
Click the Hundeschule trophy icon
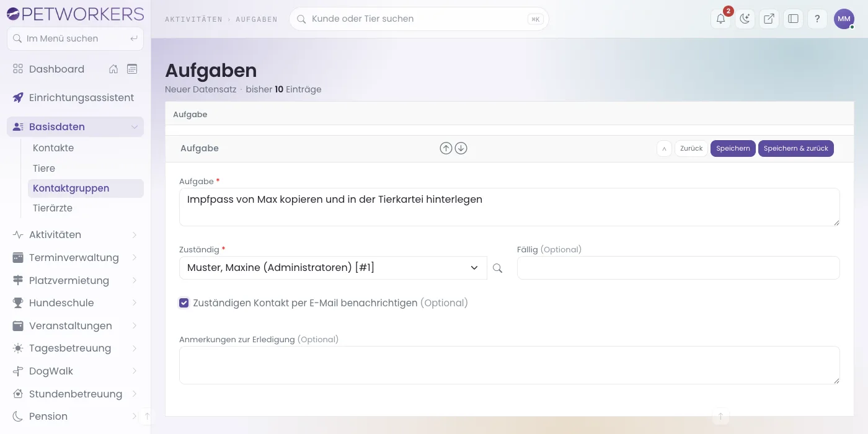point(18,303)
